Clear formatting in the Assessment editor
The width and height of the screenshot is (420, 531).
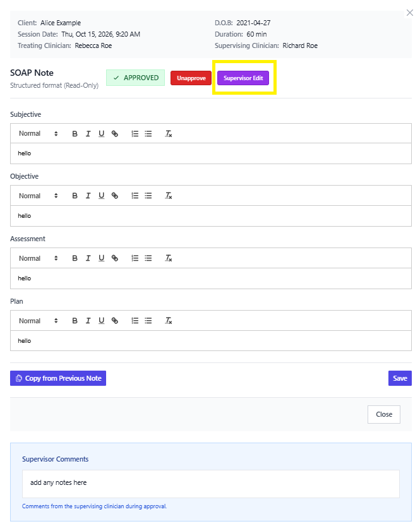(x=169, y=258)
